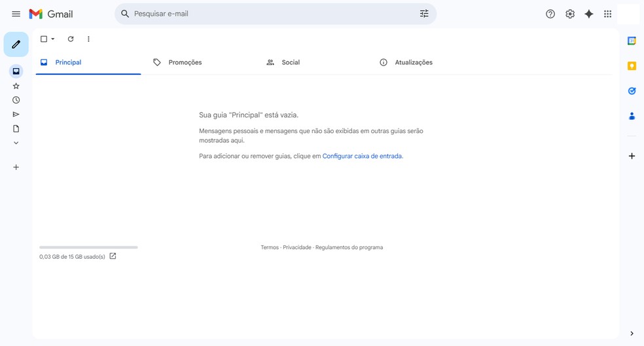Open the search filter options
This screenshot has width=644, height=346.
click(x=424, y=14)
